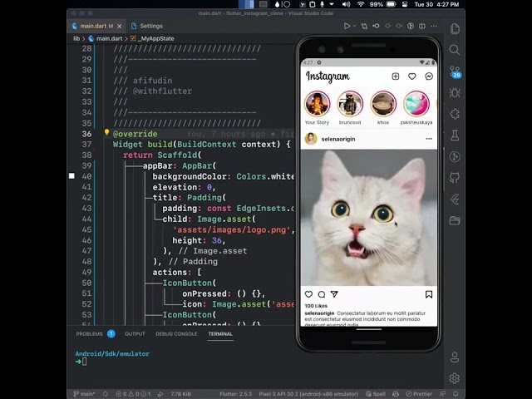Open the Manage gear icon
532x399 pixels.
point(455,378)
